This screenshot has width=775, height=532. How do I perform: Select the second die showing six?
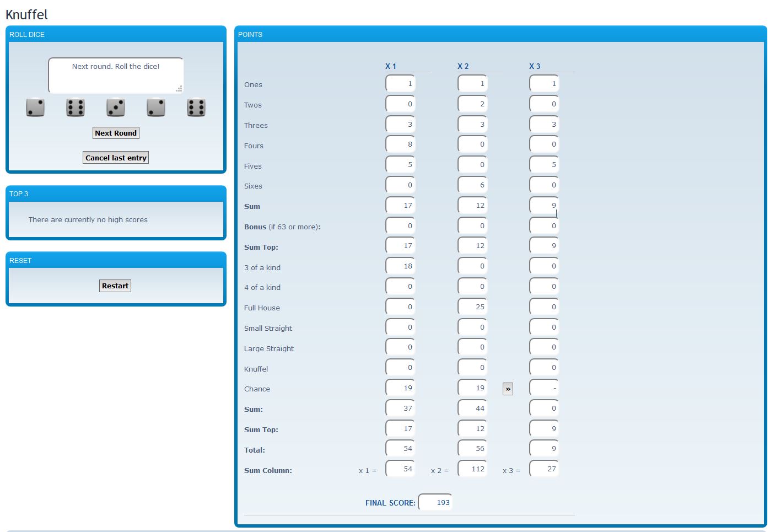click(76, 108)
